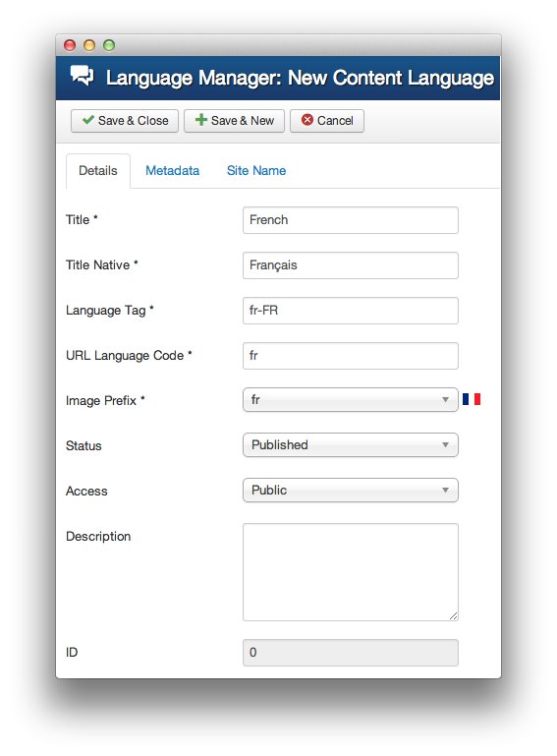
Task: Click the Title label
Action: [82, 220]
